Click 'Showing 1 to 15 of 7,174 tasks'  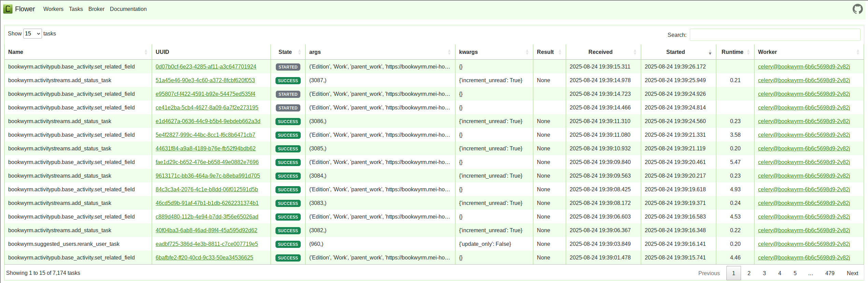coord(43,273)
